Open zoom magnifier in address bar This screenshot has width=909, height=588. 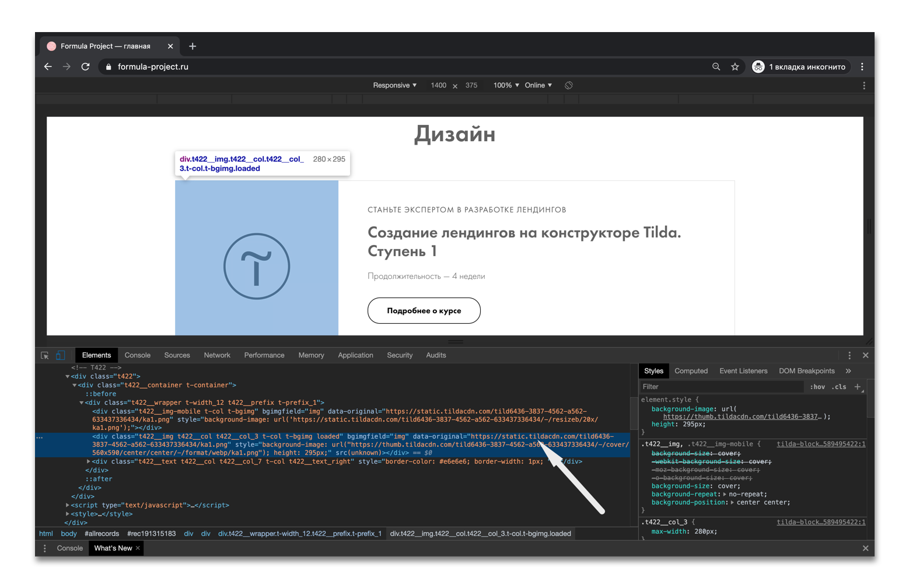[x=716, y=66]
